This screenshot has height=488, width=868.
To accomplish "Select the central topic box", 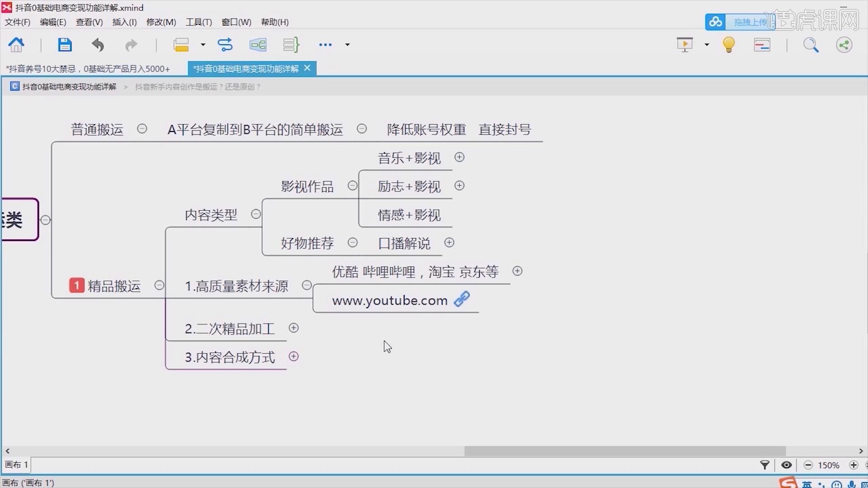I will point(19,220).
